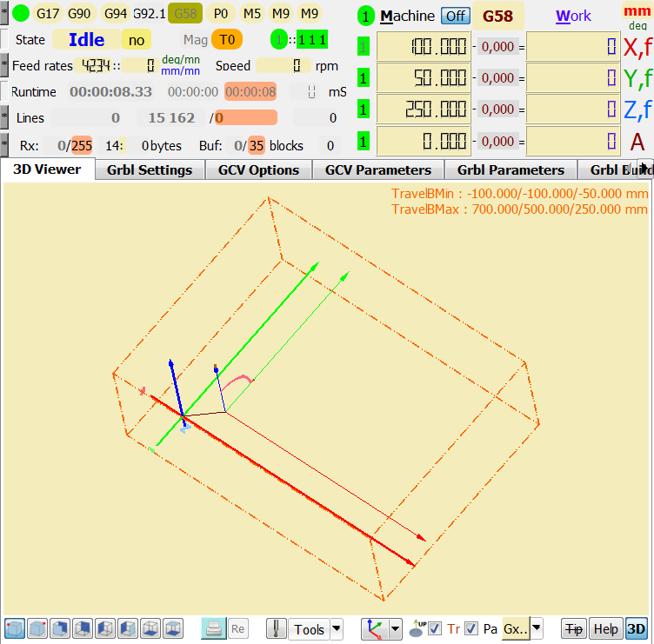The image size is (654, 644).
Task: Click the XYZ axes orientation icon
Action: tap(375, 628)
